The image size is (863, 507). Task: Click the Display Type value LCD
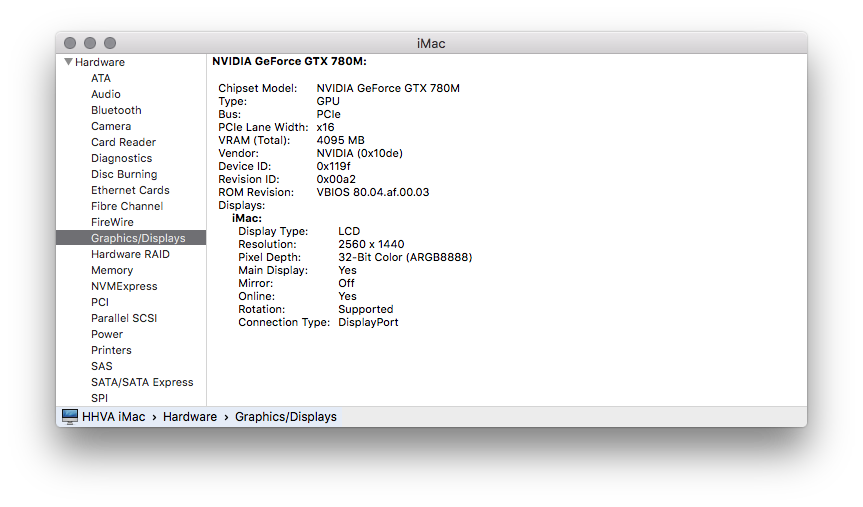click(349, 231)
